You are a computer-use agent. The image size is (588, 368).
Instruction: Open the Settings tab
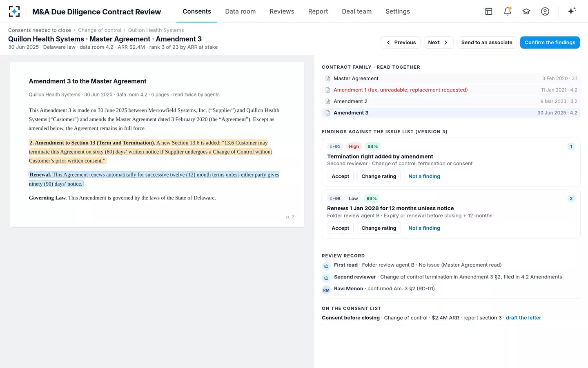398,11
